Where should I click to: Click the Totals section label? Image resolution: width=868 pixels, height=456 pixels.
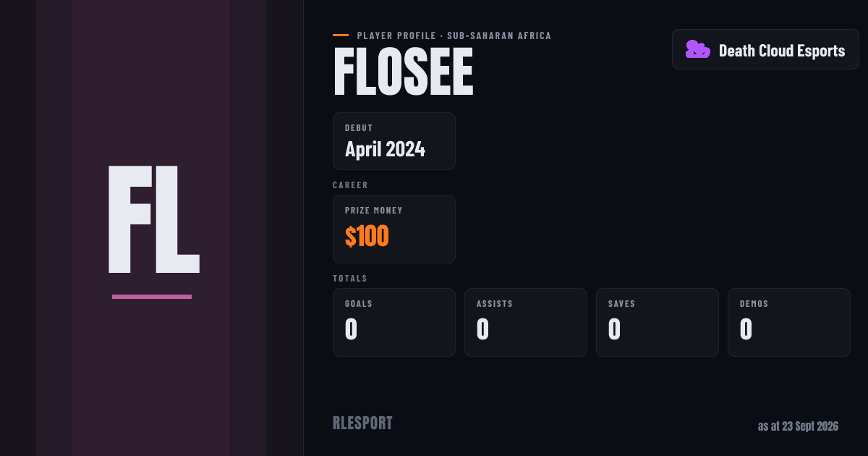tap(350, 279)
